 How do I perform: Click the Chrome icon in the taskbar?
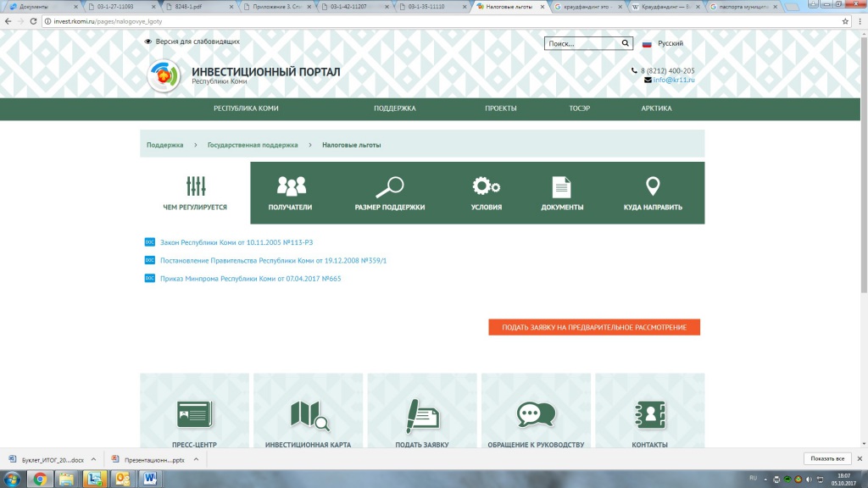tap(39, 479)
